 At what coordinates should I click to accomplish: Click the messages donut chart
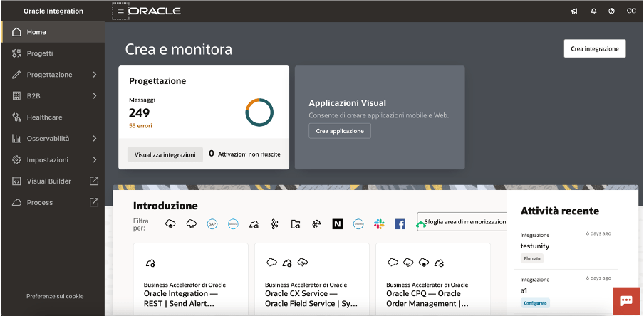click(259, 112)
